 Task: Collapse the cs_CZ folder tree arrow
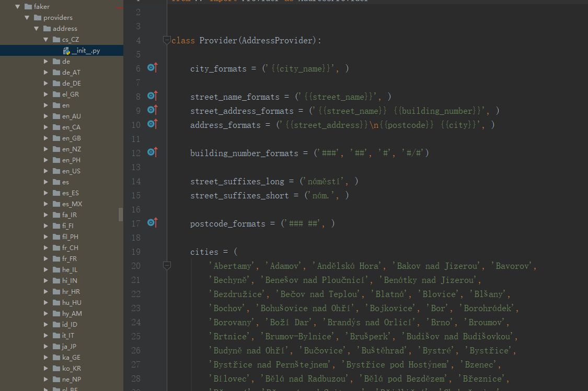46,39
